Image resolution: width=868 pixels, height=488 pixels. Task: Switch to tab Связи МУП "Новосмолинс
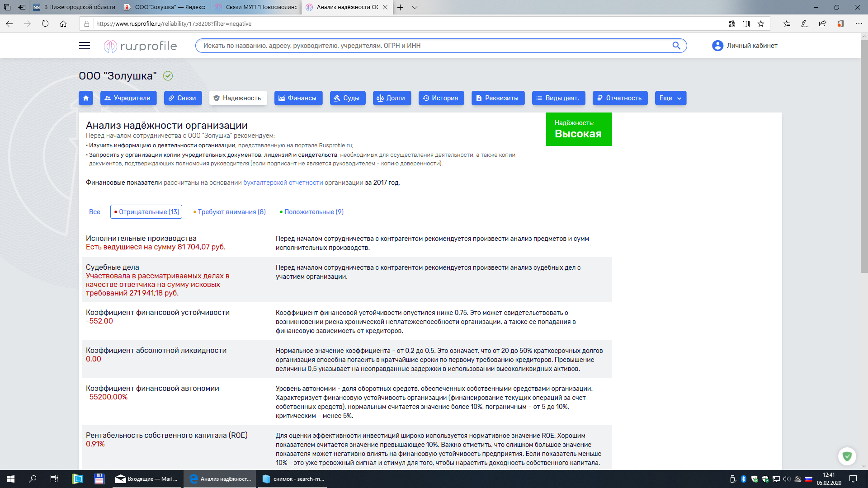[x=256, y=7]
